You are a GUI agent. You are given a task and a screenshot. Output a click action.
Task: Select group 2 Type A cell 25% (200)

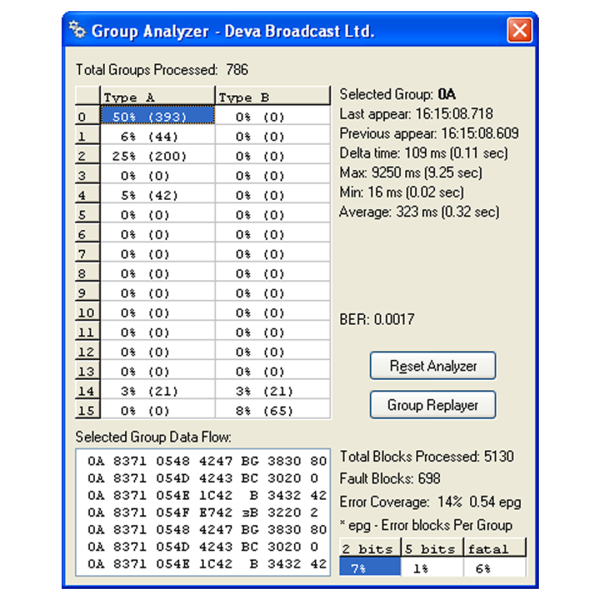coord(158,155)
